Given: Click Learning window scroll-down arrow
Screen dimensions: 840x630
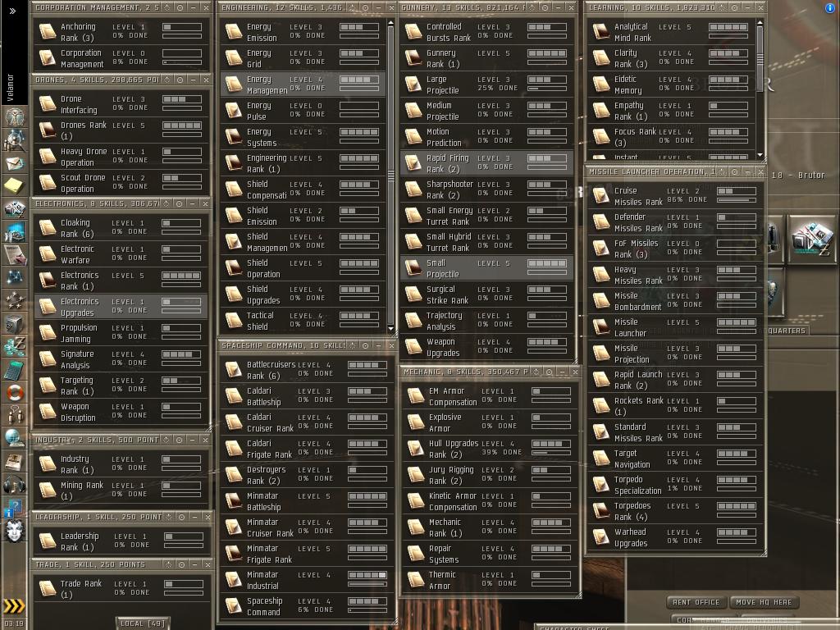Looking at the screenshot, I should pos(760,155).
